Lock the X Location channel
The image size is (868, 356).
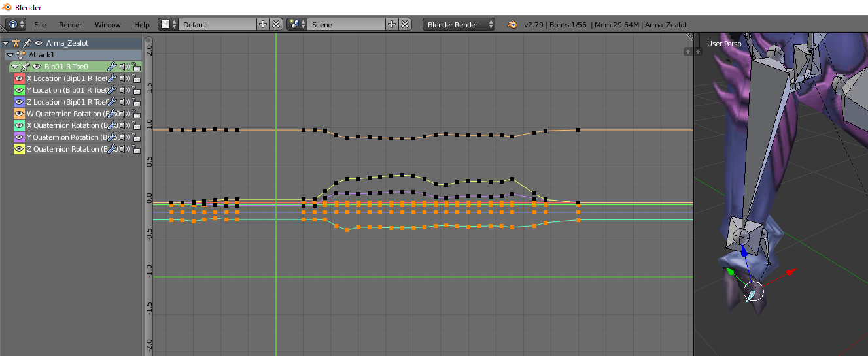point(136,78)
